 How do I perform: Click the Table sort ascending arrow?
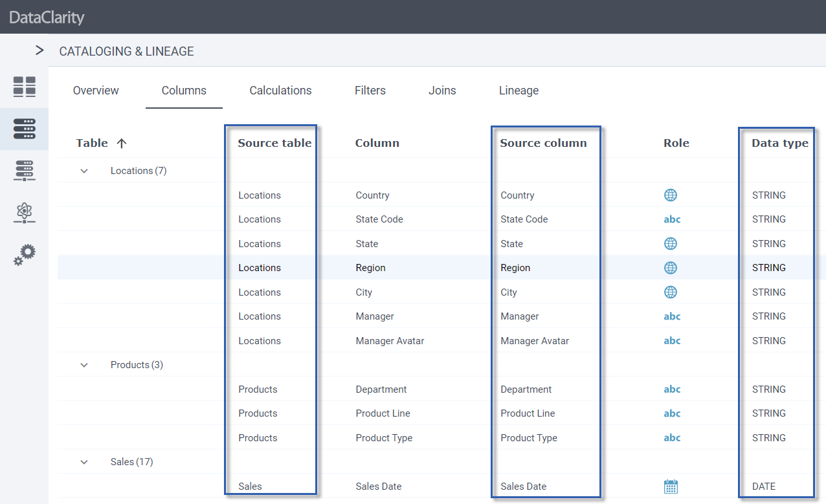(121, 144)
